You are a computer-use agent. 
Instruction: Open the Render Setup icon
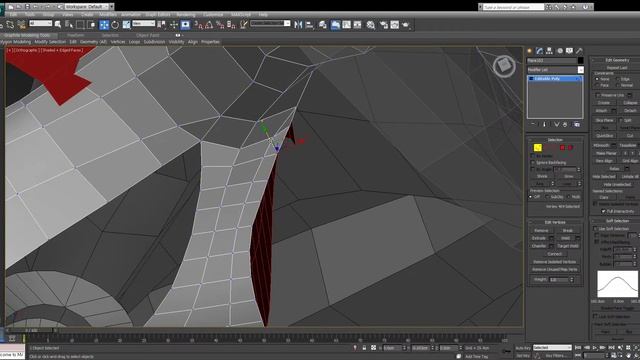(384, 25)
